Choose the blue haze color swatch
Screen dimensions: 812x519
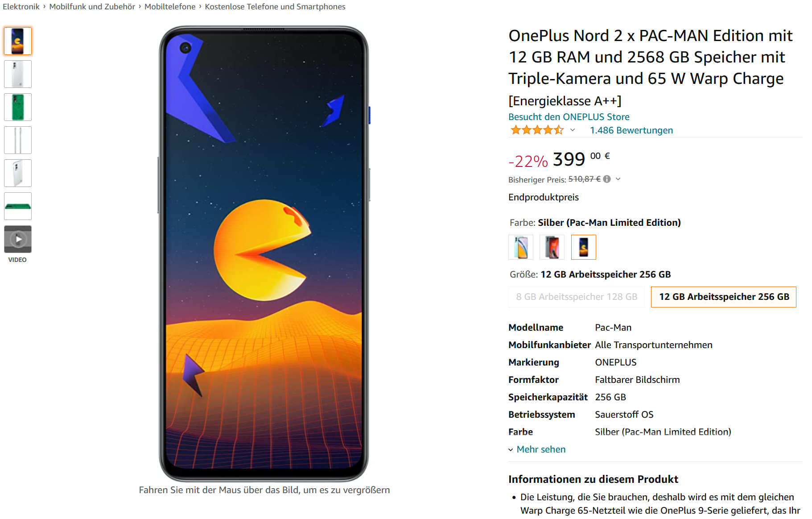pyautogui.click(x=521, y=247)
